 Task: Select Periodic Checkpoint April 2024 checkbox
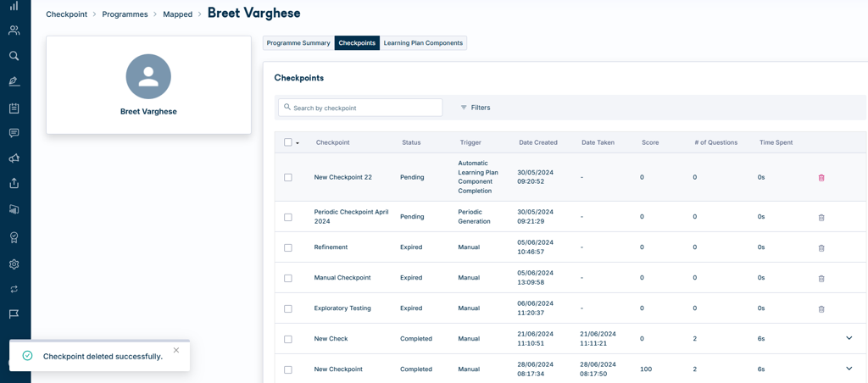click(288, 218)
